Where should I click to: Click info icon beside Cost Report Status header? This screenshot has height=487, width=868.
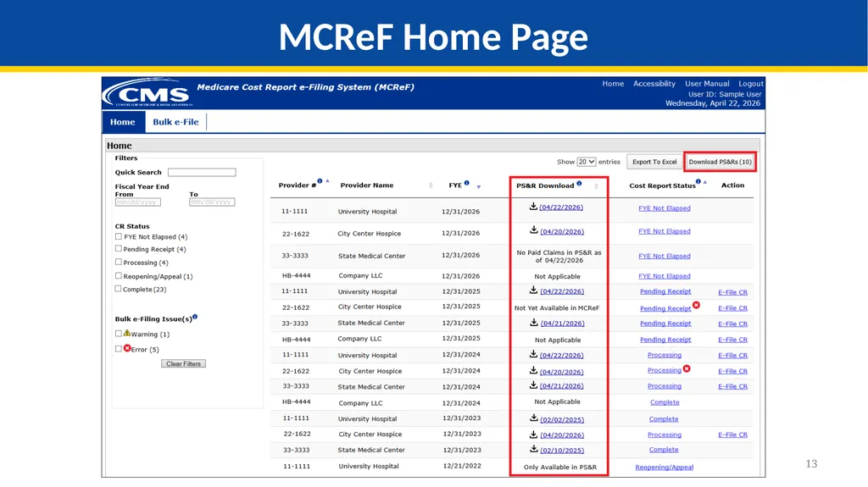pos(698,181)
